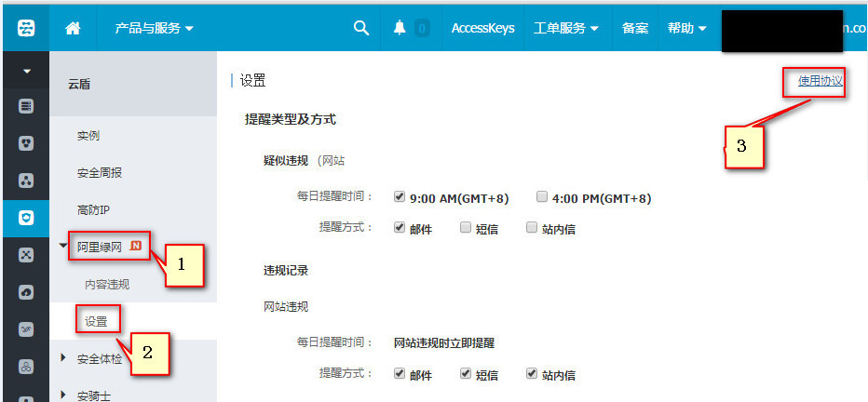This screenshot has width=868, height=402.
Task: Click the 提醒类型及方式 heading
Action: tap(290, 119)
